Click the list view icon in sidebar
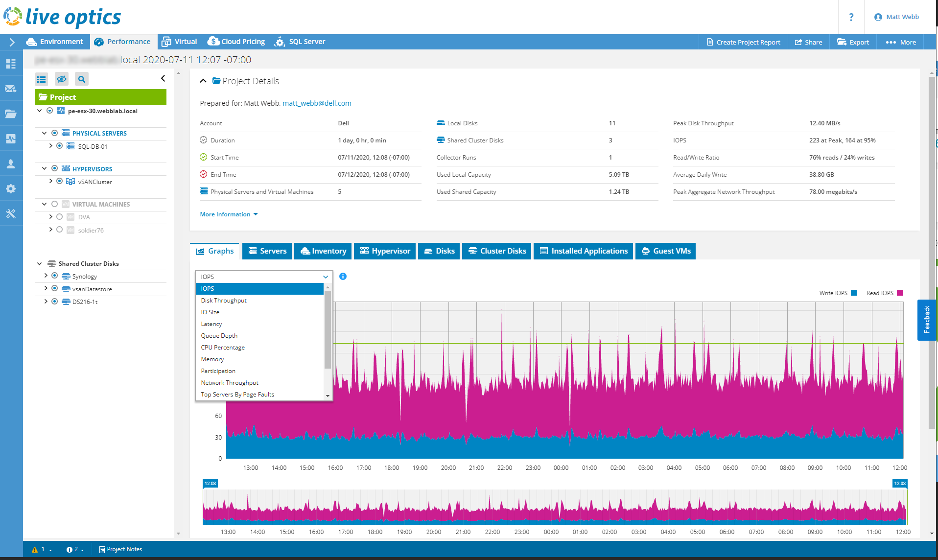This screenshot has width=938, height=560. 42,79
